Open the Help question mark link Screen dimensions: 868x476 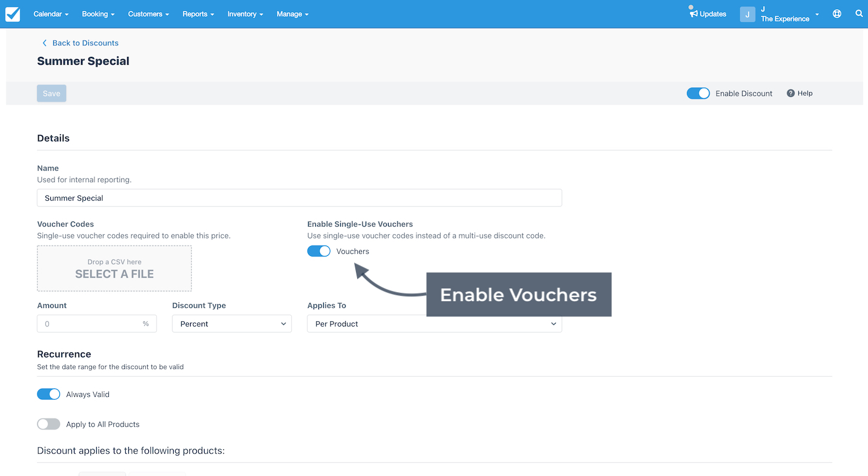tap(800, 93)
